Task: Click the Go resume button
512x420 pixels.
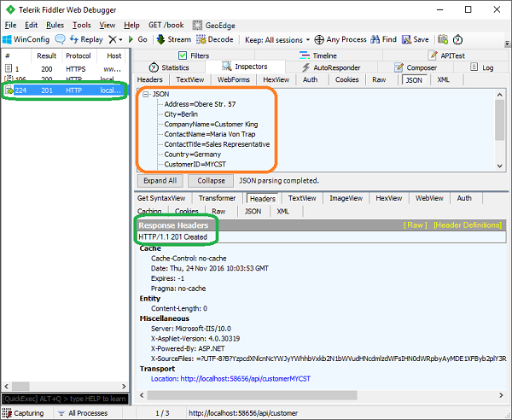Action: click(x=137, y=39)
